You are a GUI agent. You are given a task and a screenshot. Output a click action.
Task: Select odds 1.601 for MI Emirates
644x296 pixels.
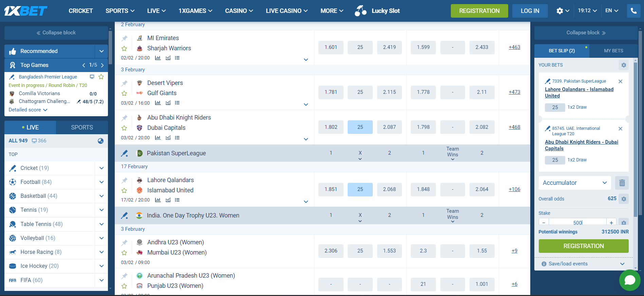click(x=331, y=47)
